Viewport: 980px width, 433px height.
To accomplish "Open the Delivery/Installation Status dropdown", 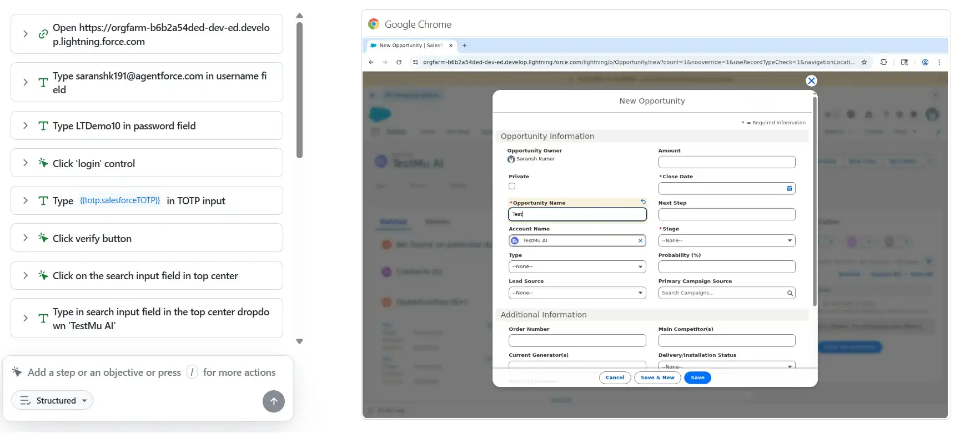I will 727,365.
